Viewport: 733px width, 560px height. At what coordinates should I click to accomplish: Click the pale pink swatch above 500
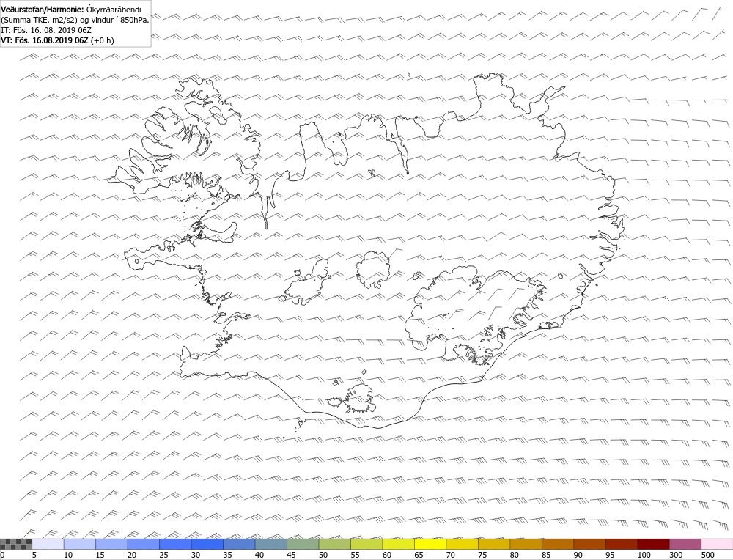click(x=717, y=544)
